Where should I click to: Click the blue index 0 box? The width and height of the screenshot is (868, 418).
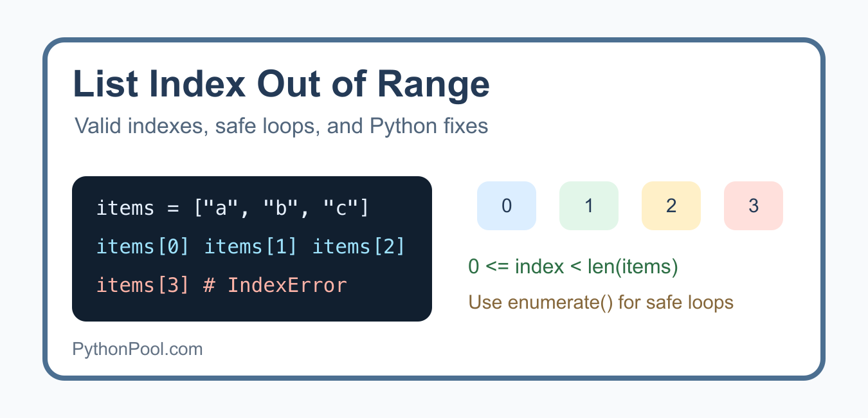(507, 206)
